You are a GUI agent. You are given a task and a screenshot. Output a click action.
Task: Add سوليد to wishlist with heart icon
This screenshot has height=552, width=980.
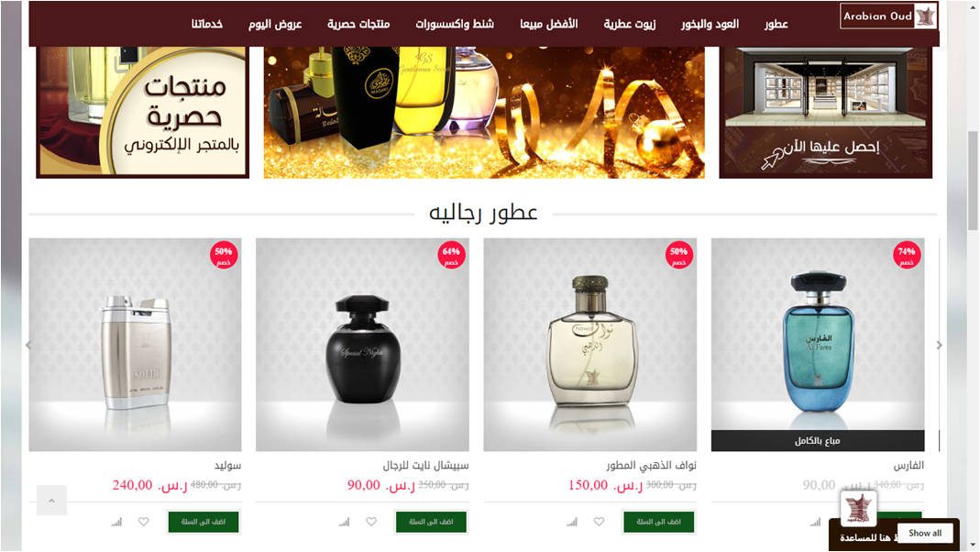(x=144, y=522)
